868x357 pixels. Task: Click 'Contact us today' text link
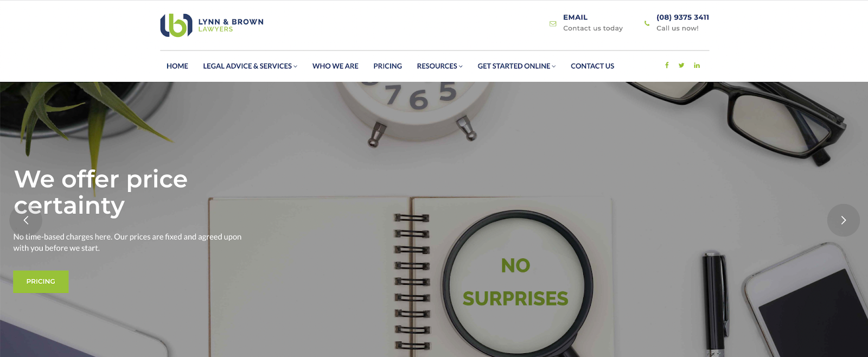pyautogui.click(x=593, y=28)
